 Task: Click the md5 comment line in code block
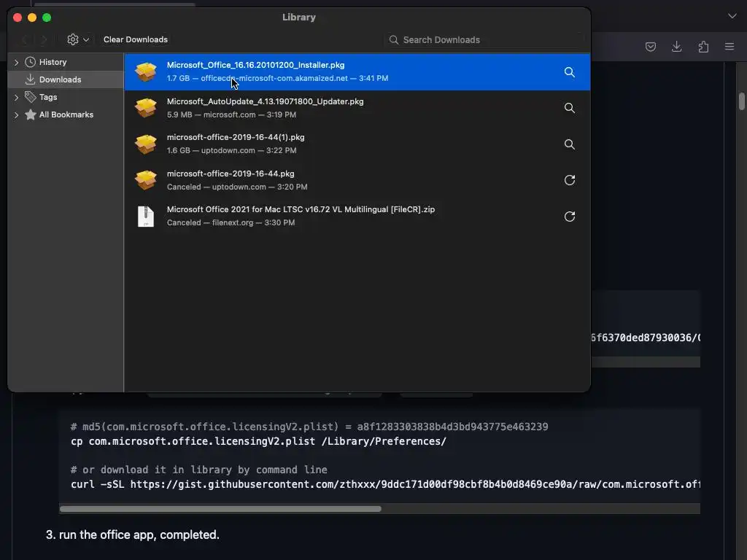coord(309,427)
